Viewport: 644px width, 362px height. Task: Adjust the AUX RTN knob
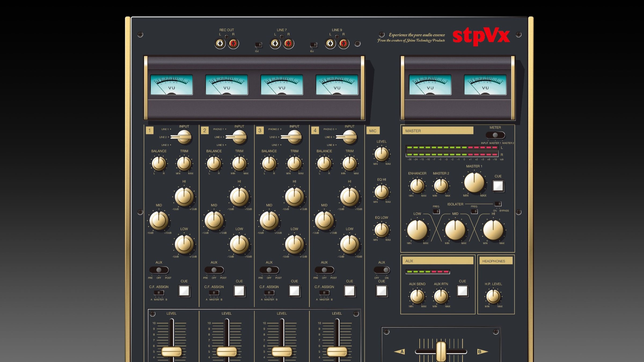(x=441, y=297)
